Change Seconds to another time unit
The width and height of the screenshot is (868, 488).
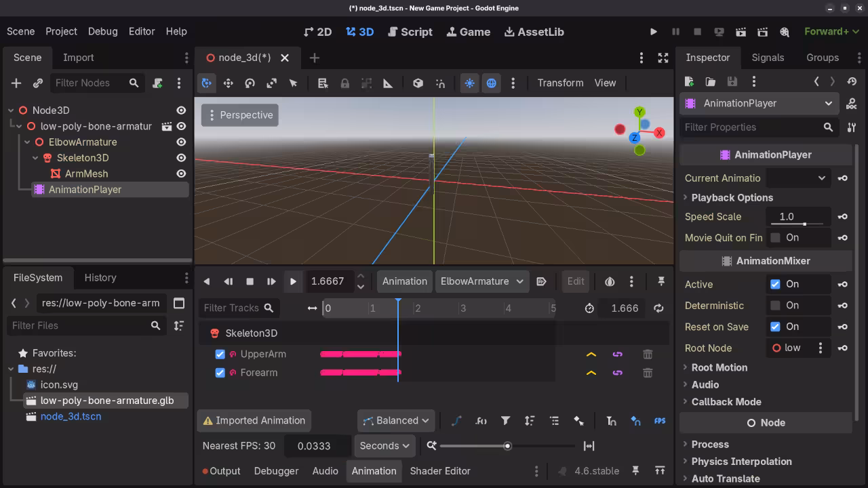tap(384, 445)
